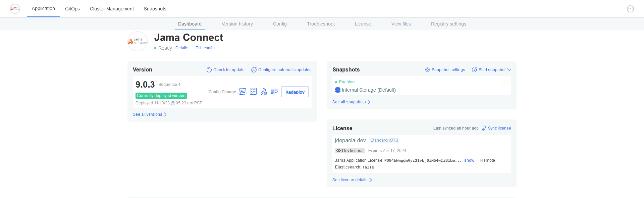Click the Jama Software logo in the top navigation
This screenshot has height=198, width=644.
click(x=15, y=9)
